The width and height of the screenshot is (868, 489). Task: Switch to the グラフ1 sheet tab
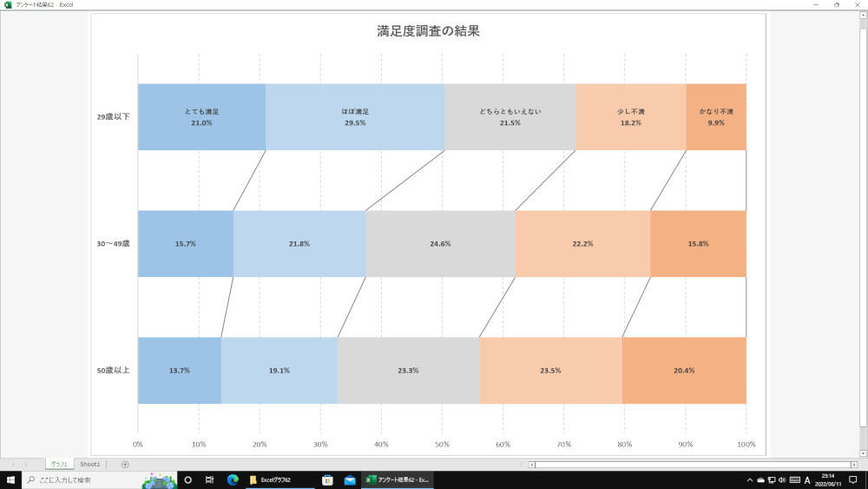(59, 464)
